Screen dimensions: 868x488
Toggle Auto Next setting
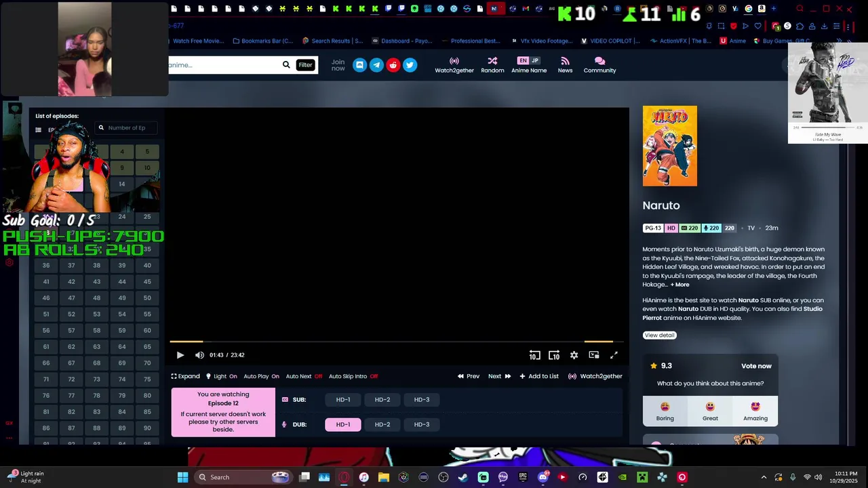[304, 376]
